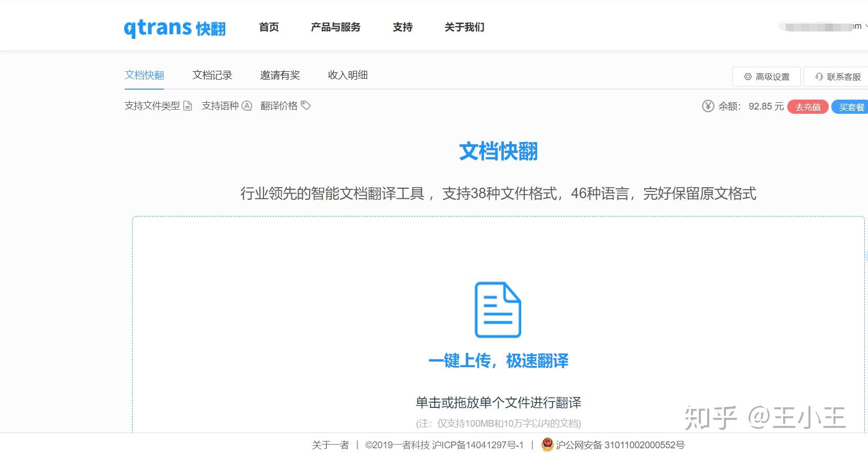View 支持语种 link

coord(220,106)
